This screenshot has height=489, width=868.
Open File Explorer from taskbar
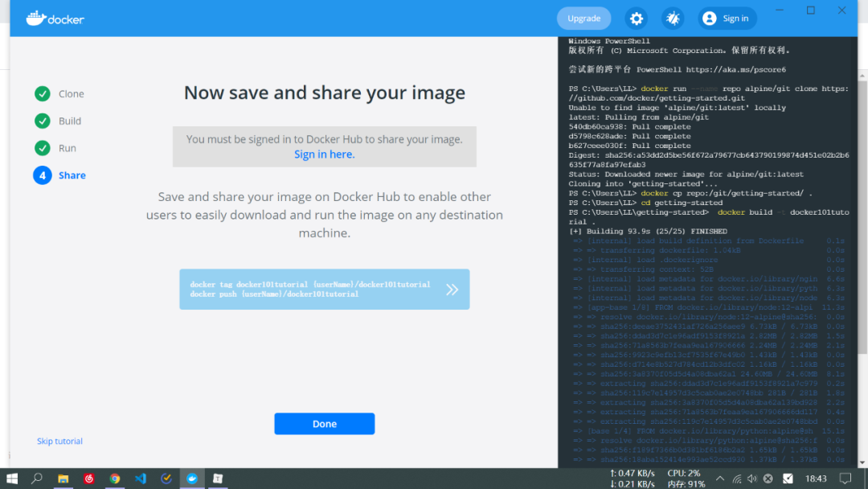click(x=63, y=479)
